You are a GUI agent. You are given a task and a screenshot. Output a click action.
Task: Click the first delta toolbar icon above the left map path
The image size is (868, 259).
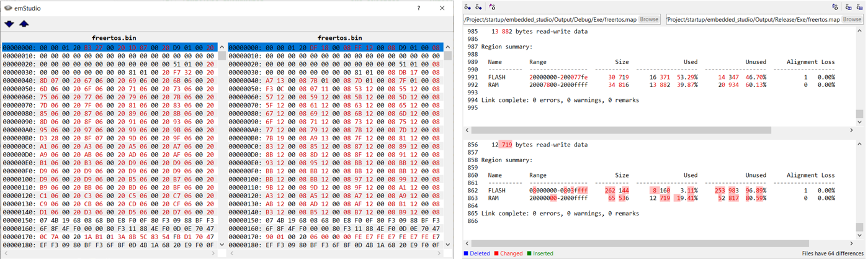coord(468,7)
